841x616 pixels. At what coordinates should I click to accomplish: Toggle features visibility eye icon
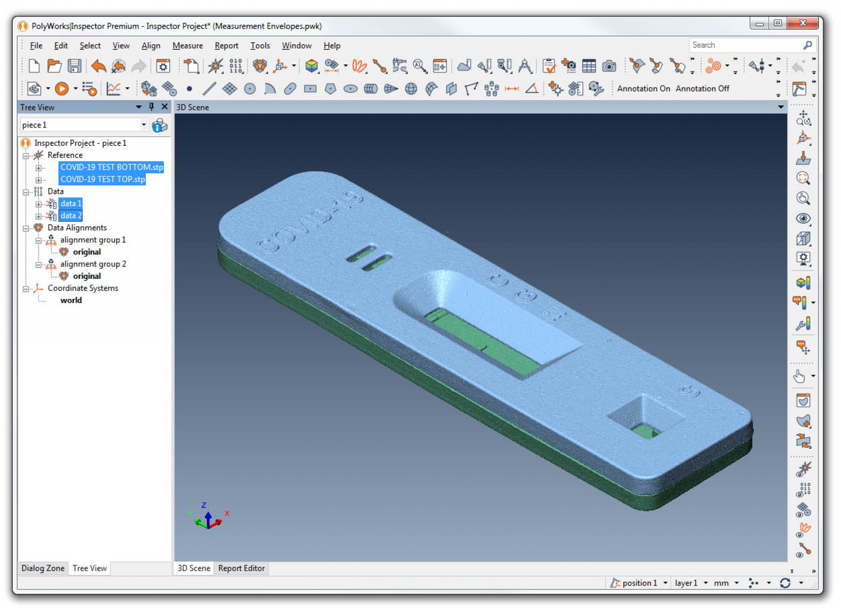[804, 510]
